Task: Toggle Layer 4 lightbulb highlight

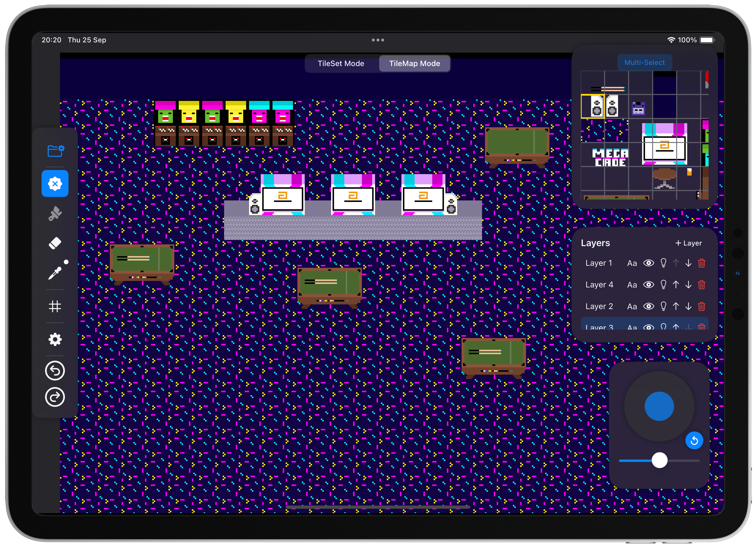Action: (663, 285)
